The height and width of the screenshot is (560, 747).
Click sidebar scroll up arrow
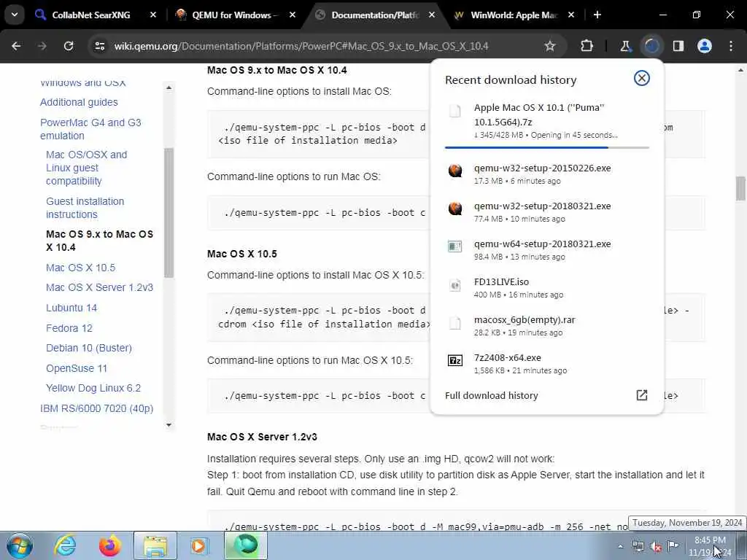[169, 87]
